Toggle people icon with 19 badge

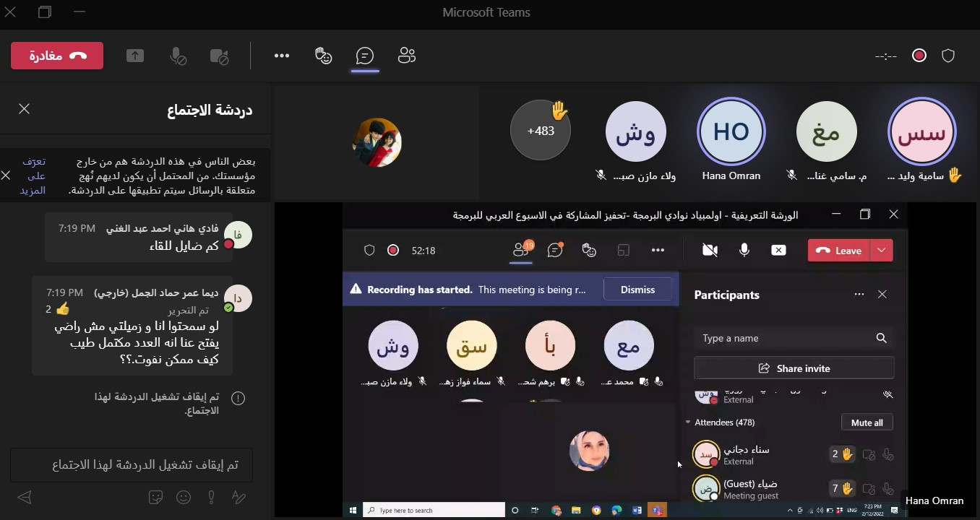click(521, 250)
